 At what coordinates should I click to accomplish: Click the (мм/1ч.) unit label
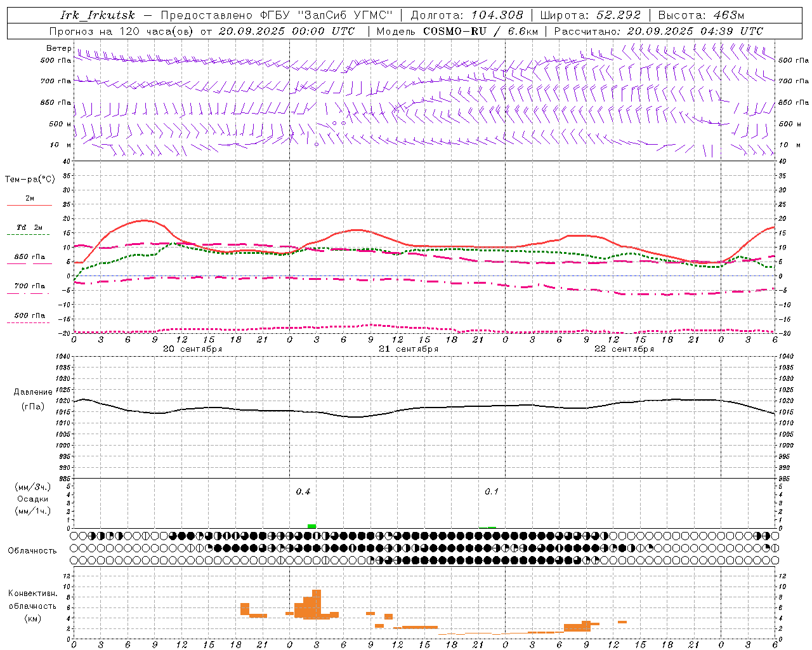pyautogui.click(x=33, y=511)
